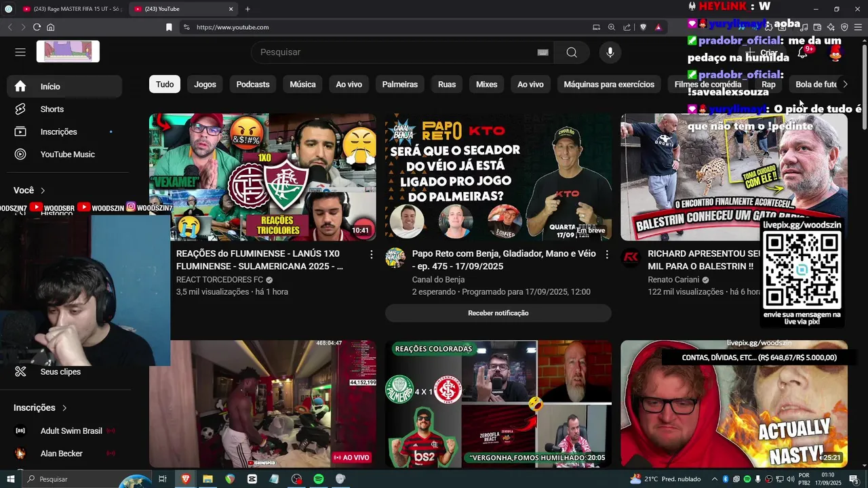The image size is (868, 488).
Task: Click Receber notificação button
Action: (x=498, y=313)
